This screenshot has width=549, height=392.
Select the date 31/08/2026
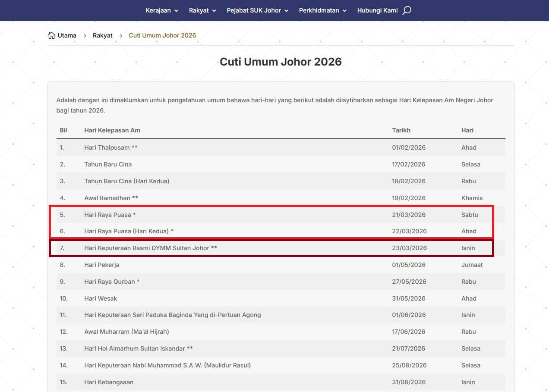pyautogui.click(x=409, y=382)
